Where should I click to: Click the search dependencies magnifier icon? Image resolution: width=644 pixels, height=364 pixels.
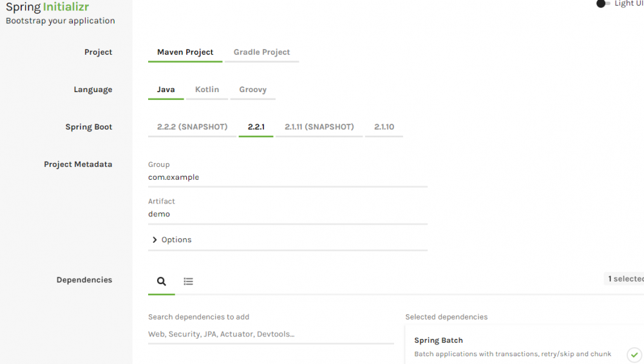(x=161, y=282)
